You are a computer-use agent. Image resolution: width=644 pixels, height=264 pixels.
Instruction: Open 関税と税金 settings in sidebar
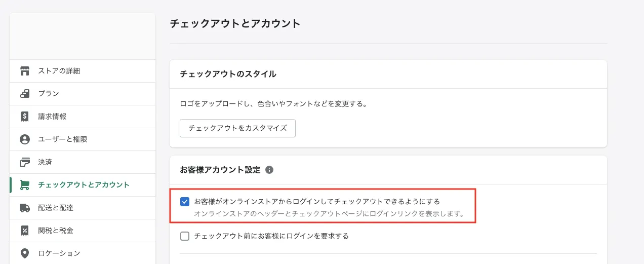coord(56,231)
